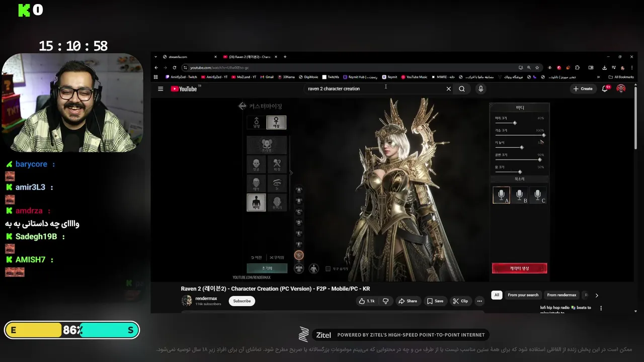
Task: Open a new Chrome tab
Action: [285, 57]
